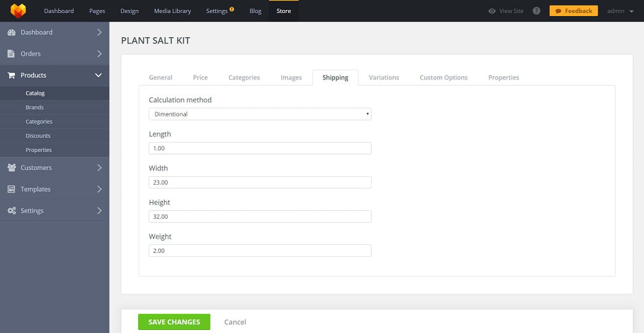Image resolution: width=644 pixels, height=333 pixels.
Task: Click into the Width input field
Action: (259, 182)
